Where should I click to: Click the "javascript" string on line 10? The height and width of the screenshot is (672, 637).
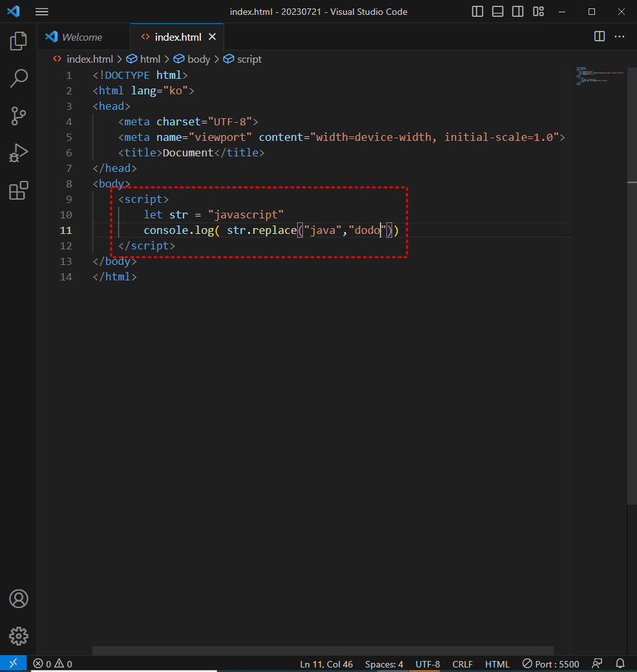[245, 215]
